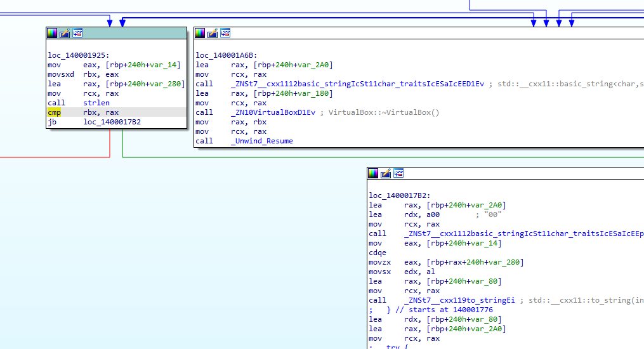Screen dimensions: 644x349
Task: Click lea rdx, [rbp+240h+var_80] line
Action: tap(435, 319)
